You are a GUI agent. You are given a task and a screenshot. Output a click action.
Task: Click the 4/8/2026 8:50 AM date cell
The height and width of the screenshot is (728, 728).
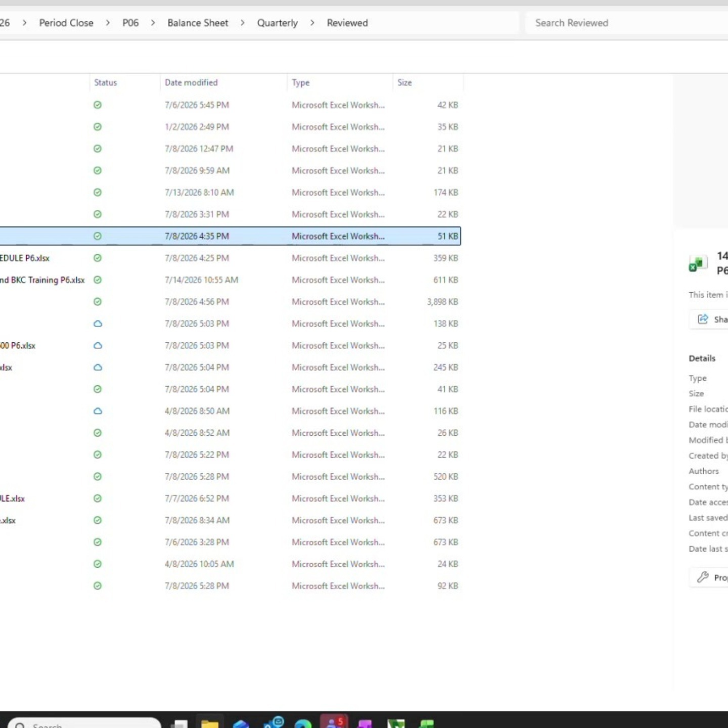point(197,411)
